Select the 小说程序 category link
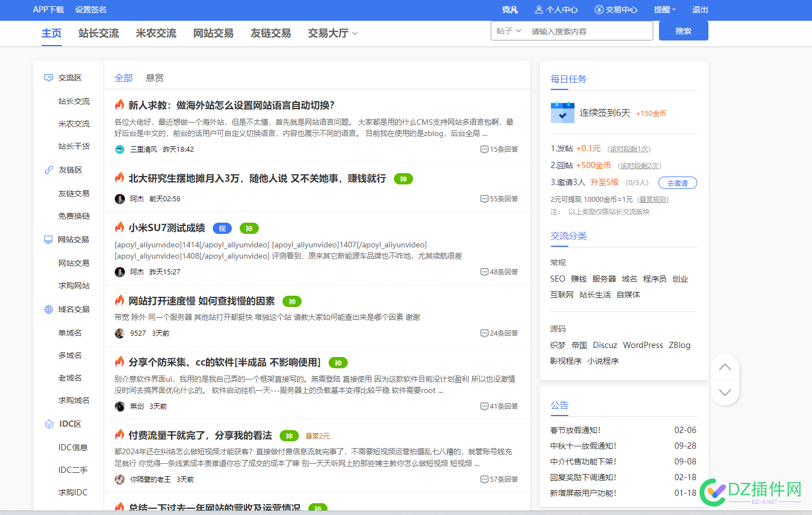 (x=603, y=361)
